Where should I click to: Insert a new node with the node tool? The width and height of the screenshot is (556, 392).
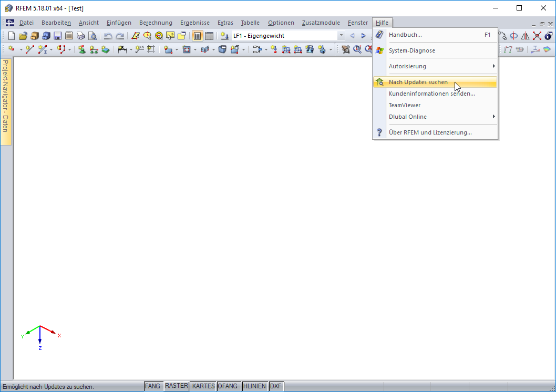tap(12, 49)
